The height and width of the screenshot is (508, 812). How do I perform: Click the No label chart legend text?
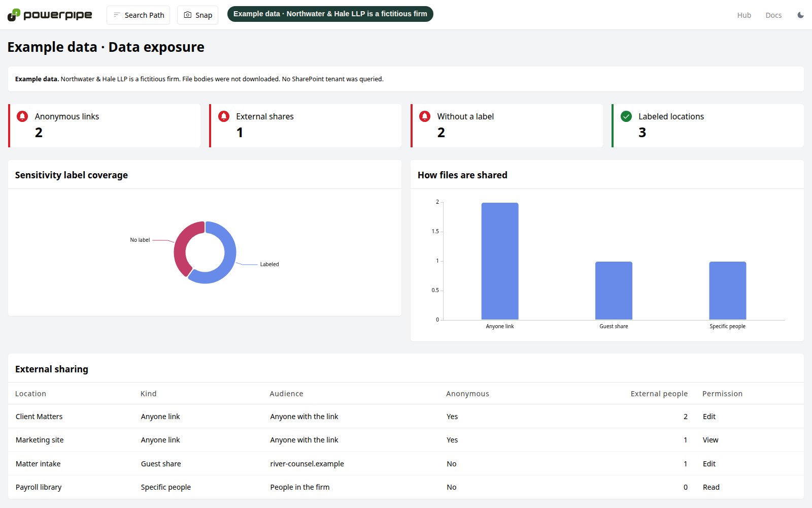tap(140, 240)
